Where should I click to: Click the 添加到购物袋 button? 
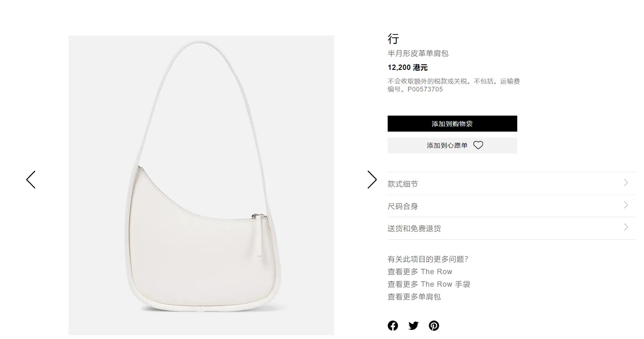pyautogui.click(x=452, y=124)
